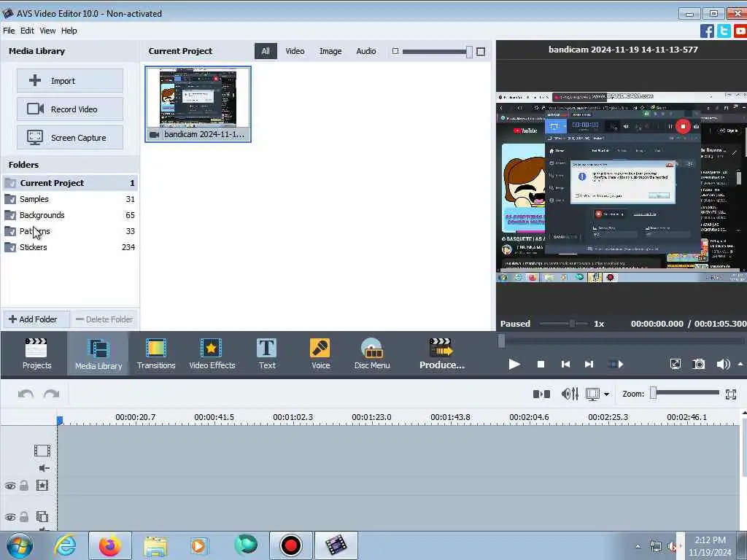This screenshot has width=747, height=560.
Task: Click the large thumbnail size icon
Action: point(481,52)
